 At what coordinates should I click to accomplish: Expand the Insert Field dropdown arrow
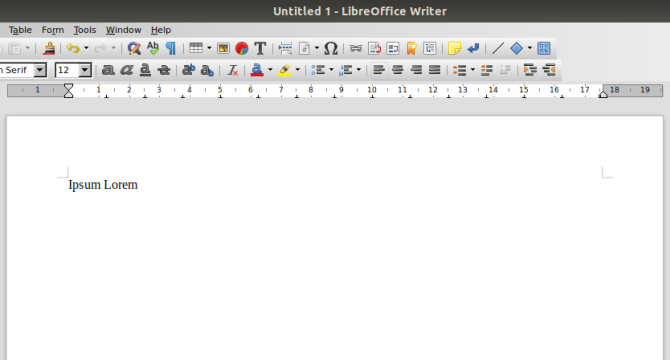pos(317,48)
